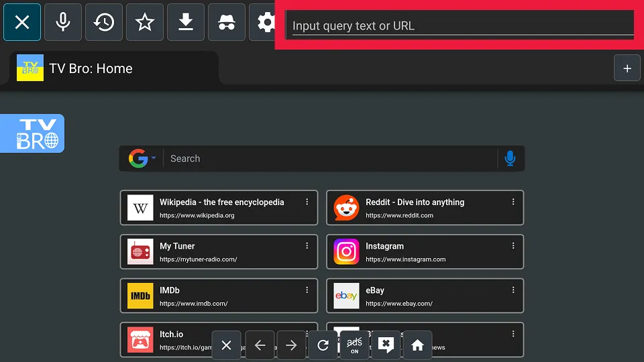This screenshot has height=362, width=644.
Task: Click the TV Bro logo
Action: [32, 133]
